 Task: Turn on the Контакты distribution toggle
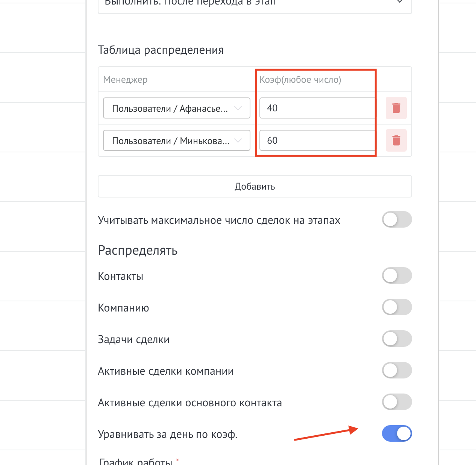tap(397, 276)
